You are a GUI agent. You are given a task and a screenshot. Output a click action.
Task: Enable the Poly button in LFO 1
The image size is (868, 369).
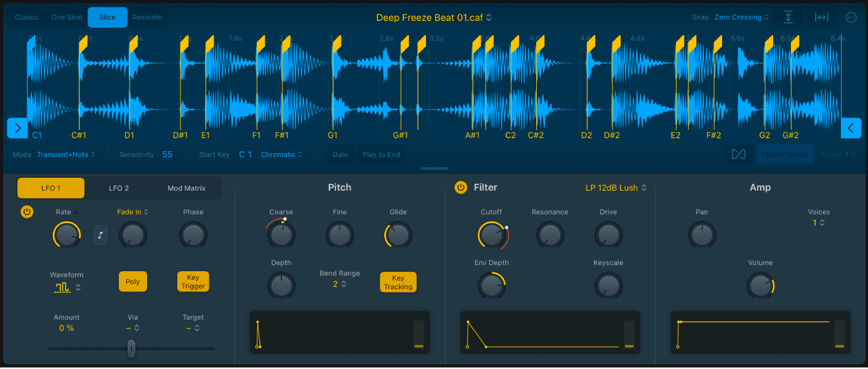coord(133,281)
